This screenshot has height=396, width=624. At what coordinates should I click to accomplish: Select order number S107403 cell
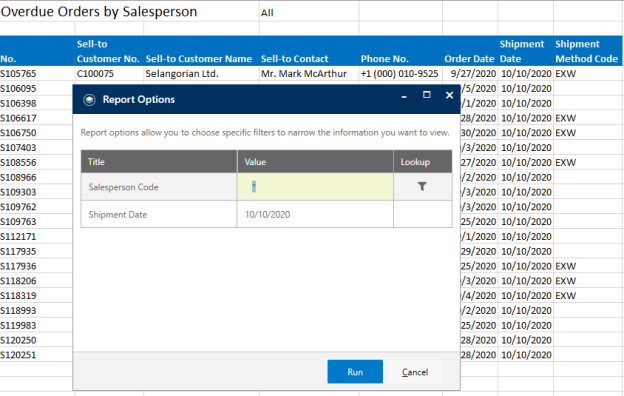(x=36, y=148)
